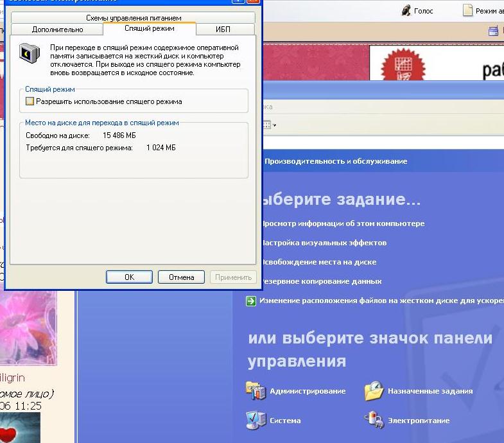Open the Система control panel icon
The height and width of the screenshot is (443, 504).
256,420
